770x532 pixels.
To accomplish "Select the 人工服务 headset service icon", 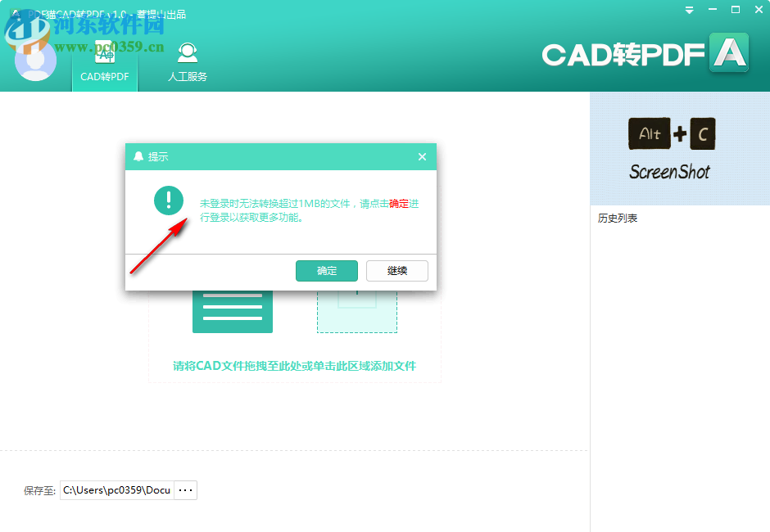I will click(x=187, y=53).
